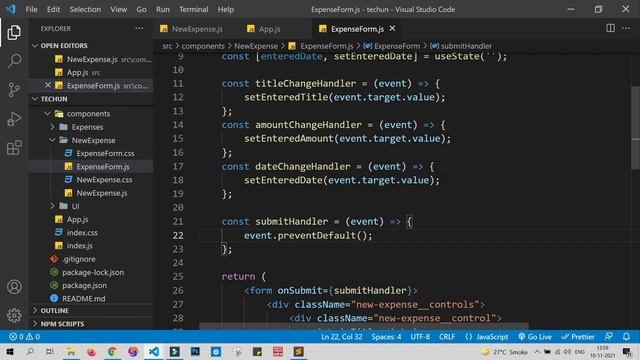Open the Manage gear icon

[14, 315]
